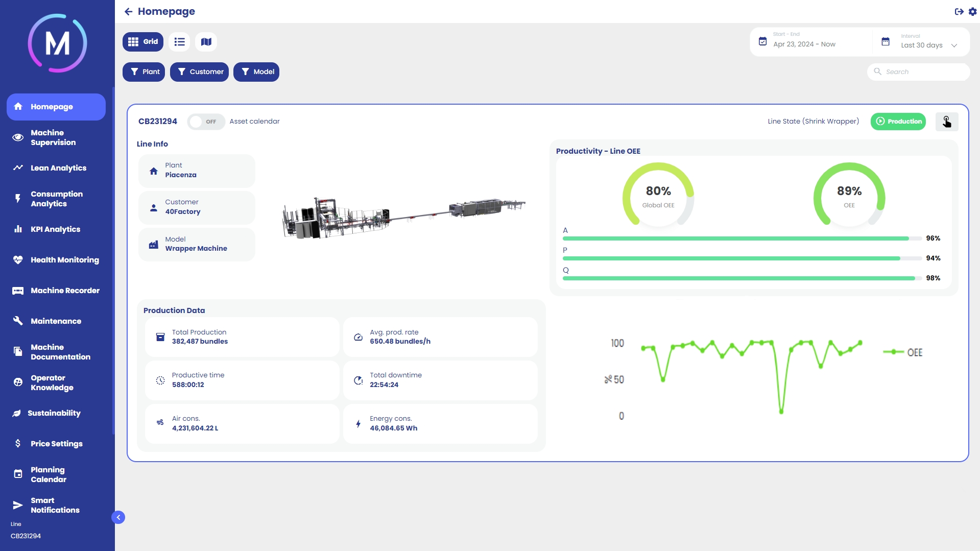Image resolution: width=980 pixels, height=551 pixels.
Task: Open Machine Supervision in sidebar
Action: [53, 137]
